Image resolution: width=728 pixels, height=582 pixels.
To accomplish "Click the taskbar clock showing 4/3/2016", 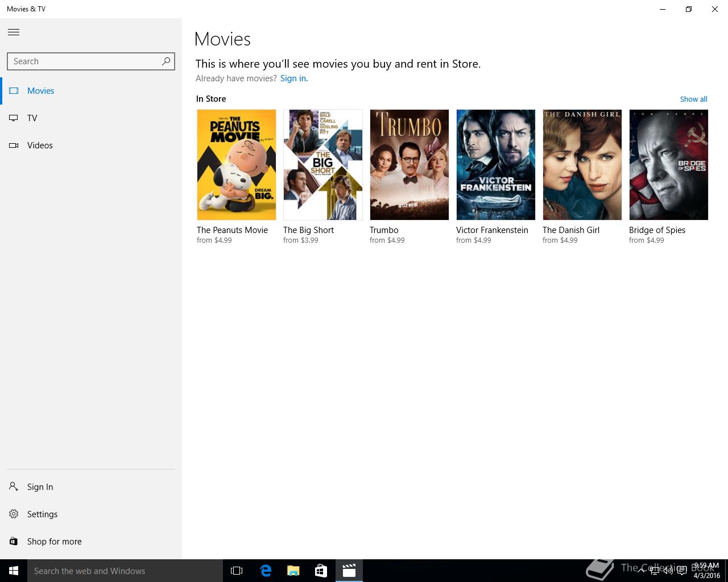I will (x=706, y=571).
